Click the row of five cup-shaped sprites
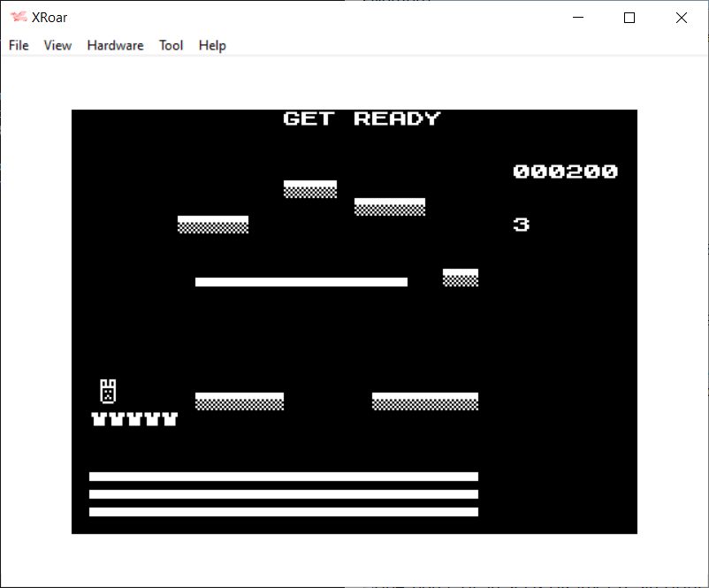The image size is (709, 588). pyautogui.click(x=134, y=419)
